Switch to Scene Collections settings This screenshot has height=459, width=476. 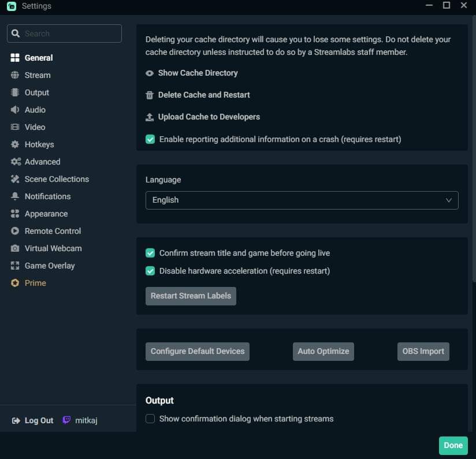coord(57,179)
